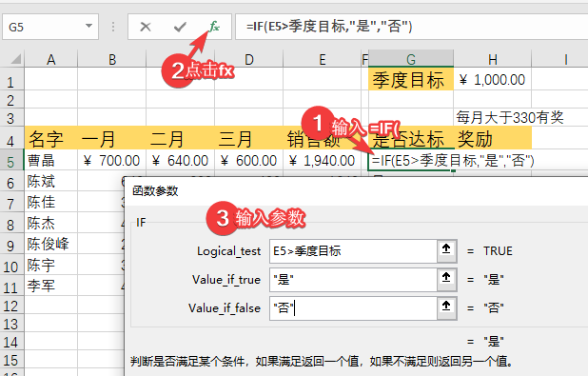This screenshot has width=588, height=376.
Task: Click cell with ¥ 1,000.00 value
Action: [492, 80]
